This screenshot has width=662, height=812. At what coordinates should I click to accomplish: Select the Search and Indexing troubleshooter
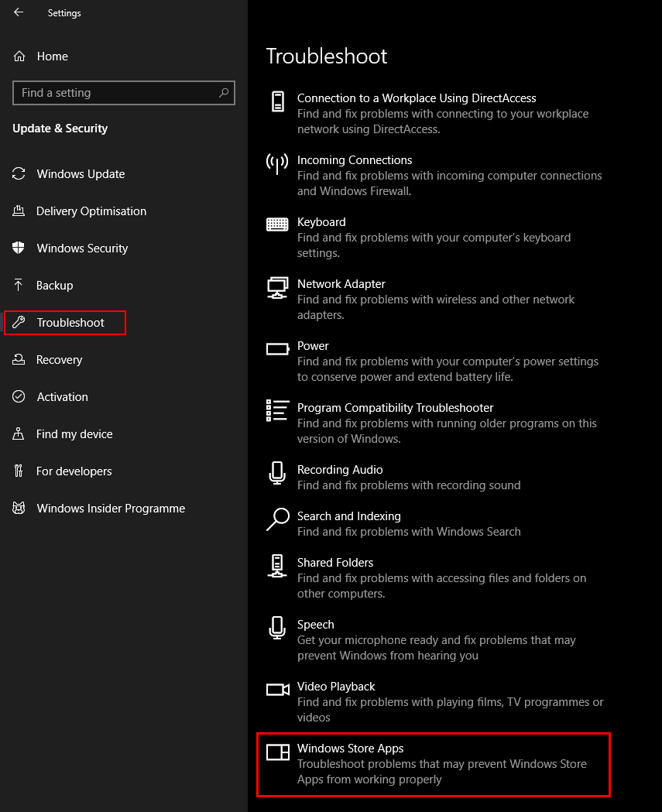(349, 516)
